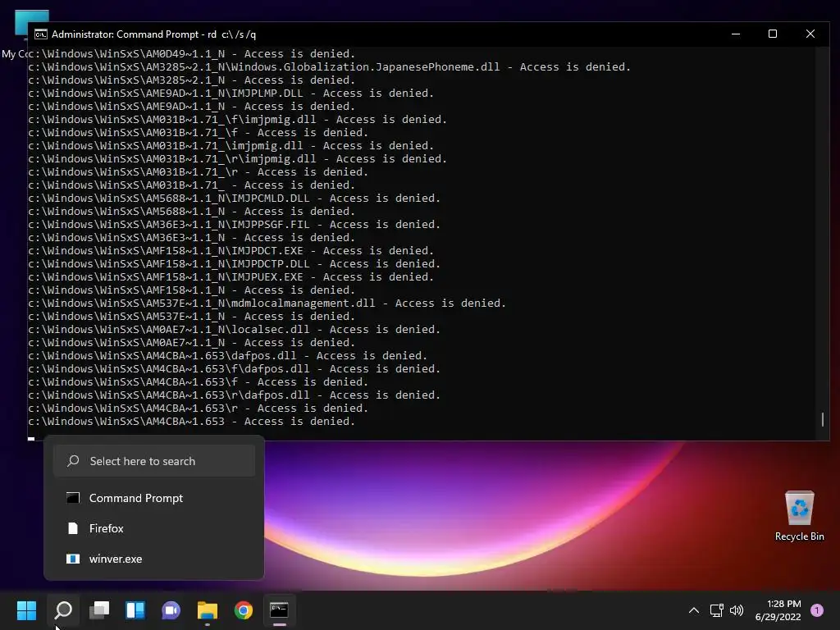Click the Select here to search field
Viewport: 840px width, 630px height.
(x=154, y=461)
